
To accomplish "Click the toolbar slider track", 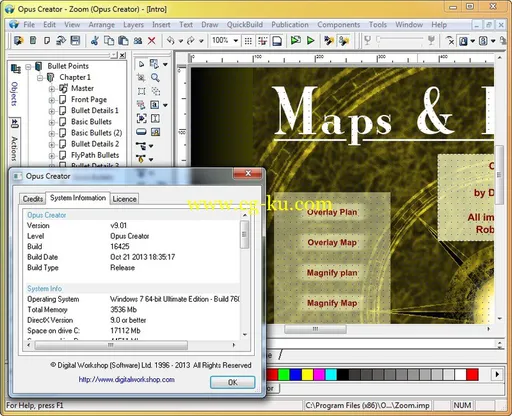I will (x=401, y=40).
